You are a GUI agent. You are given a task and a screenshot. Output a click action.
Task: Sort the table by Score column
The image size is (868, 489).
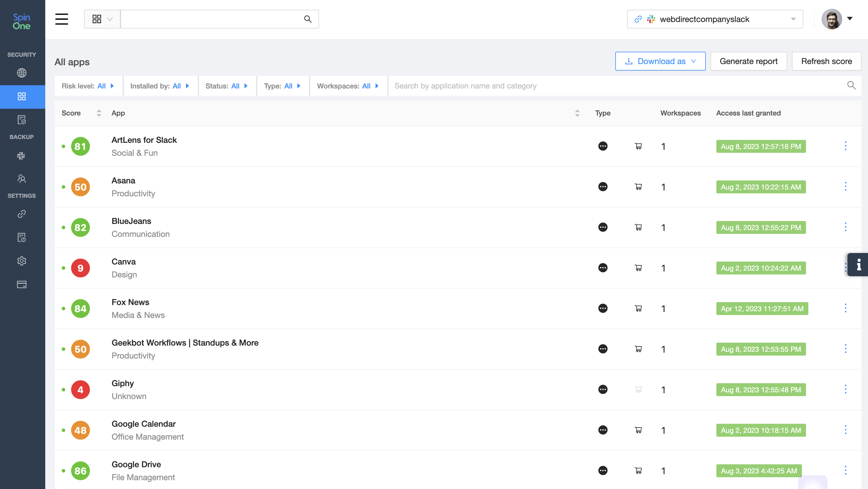coord(99,113)
